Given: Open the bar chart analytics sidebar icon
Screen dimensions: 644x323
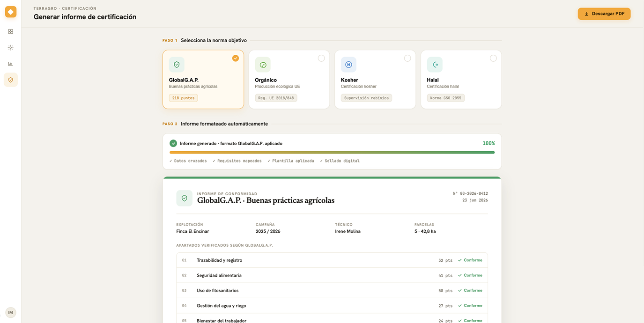Looking at the screenshot, I should (11, 64).
